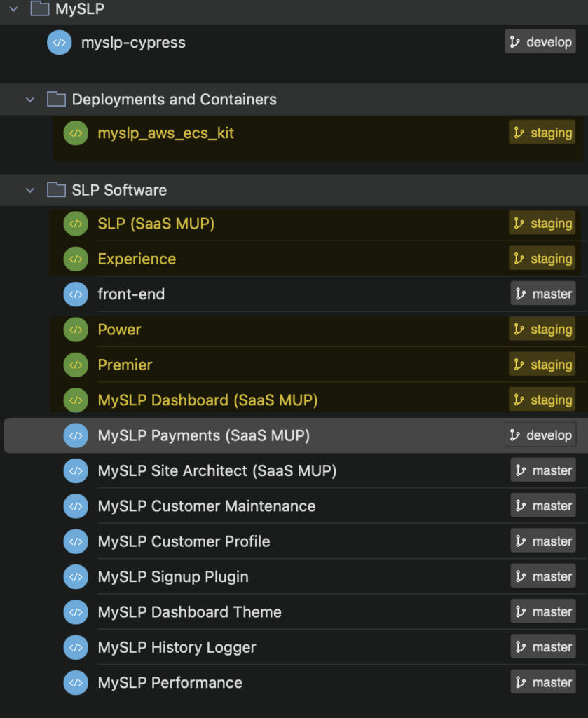Viewport: 588px width, 718px height.
Task: Open staging branch badge for myslp_aws_ecs_kit
Action: click(542, 133)
